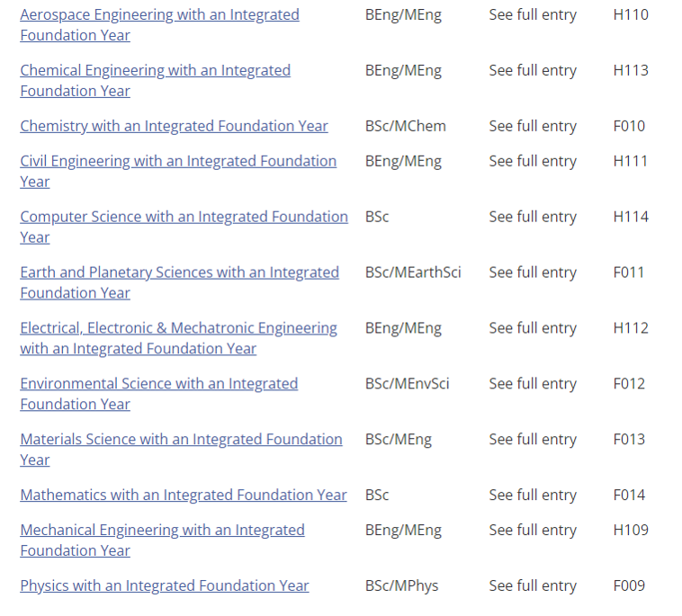Click Electrical, Electronic & Mechatronic Engineering link
Screen dimensions: 682x616
coord(179,338)
